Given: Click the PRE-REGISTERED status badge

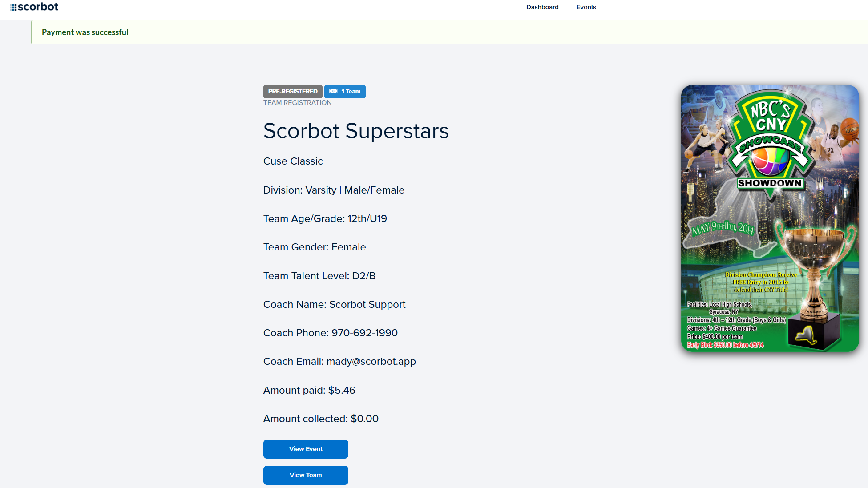Looking at the screenshot, I should (x=293, y=92).
